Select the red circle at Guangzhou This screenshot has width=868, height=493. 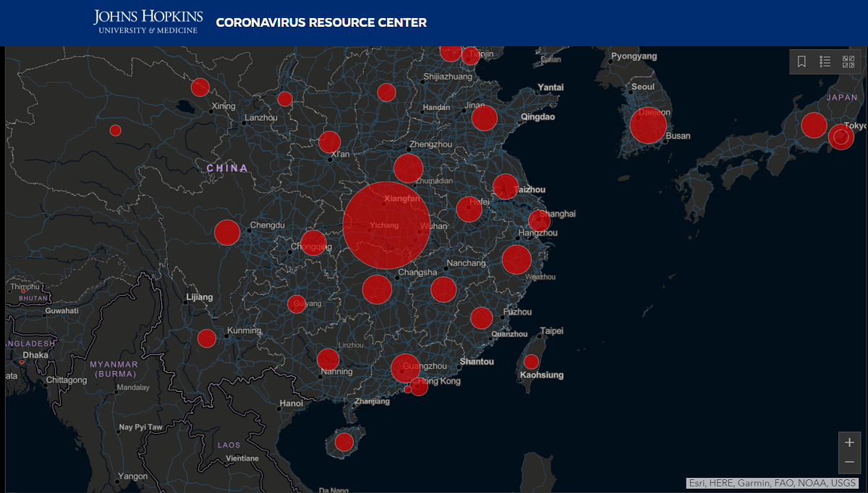coord(405,368)
